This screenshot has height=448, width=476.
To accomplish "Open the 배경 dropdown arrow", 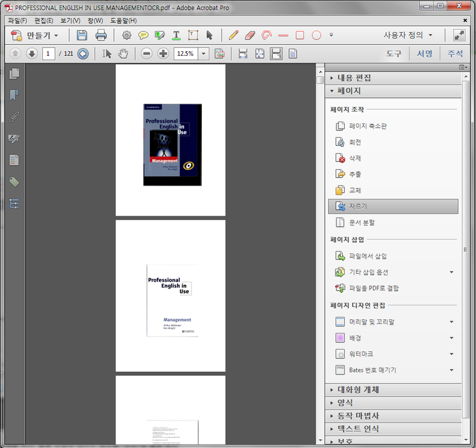I will [452, 338].
